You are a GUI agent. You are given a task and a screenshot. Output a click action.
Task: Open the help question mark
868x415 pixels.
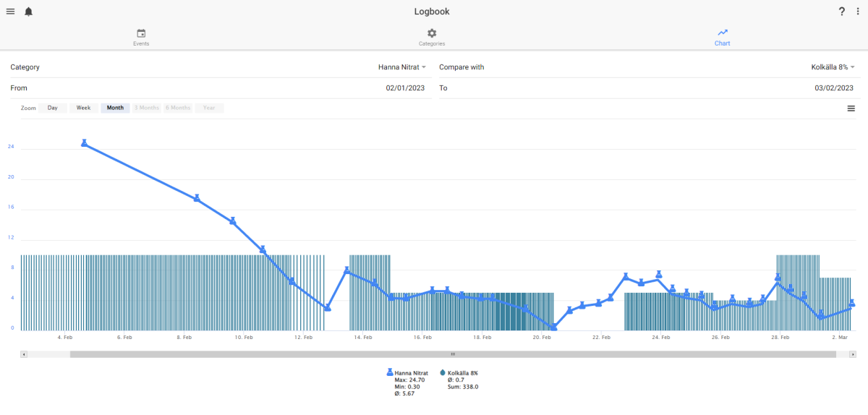842,12
